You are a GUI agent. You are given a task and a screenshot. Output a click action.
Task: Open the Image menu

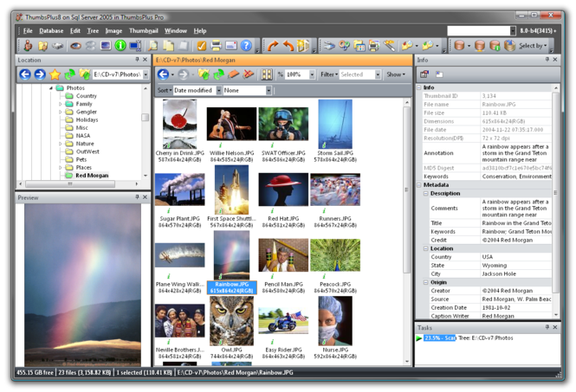(113, 31)
